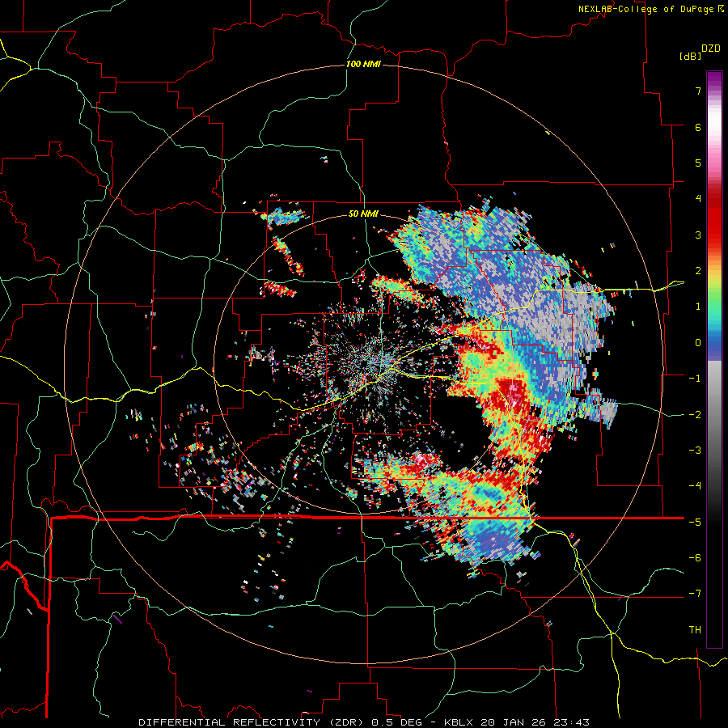Screen dimensions: 728x728
Task: Click the red band of the color bar
Action: [x=714, y=218]
